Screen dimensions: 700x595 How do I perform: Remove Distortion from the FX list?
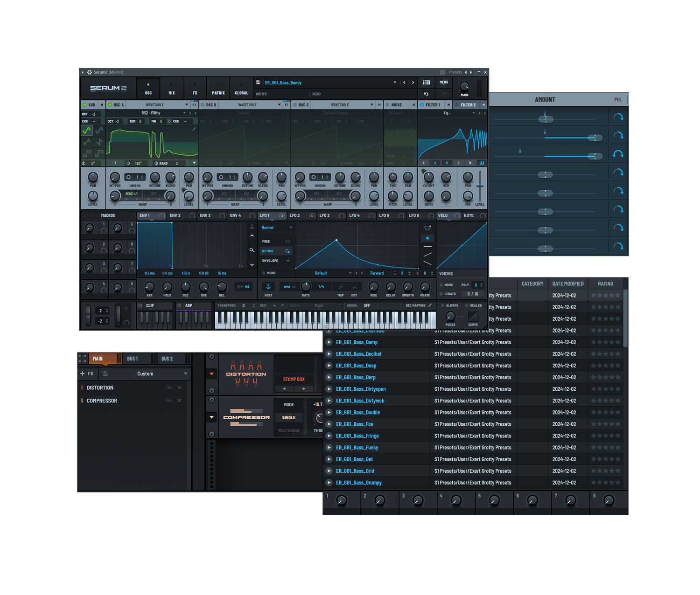(180, 387)
